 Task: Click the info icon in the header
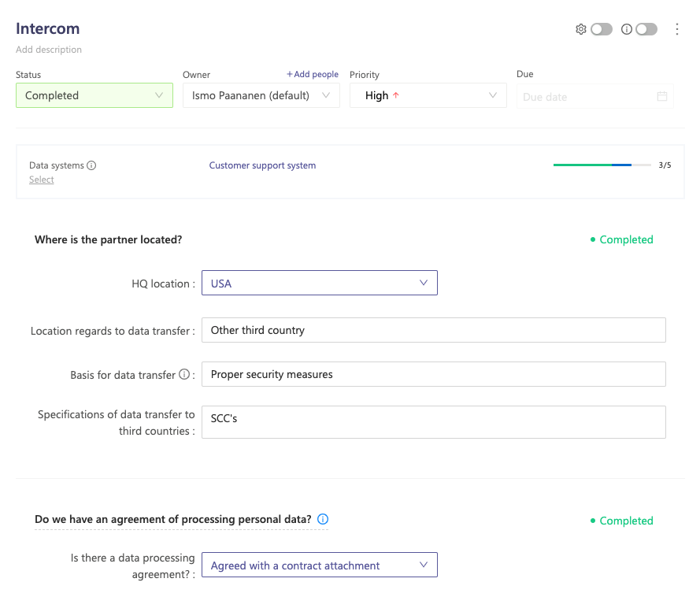(x=626, y=29)
